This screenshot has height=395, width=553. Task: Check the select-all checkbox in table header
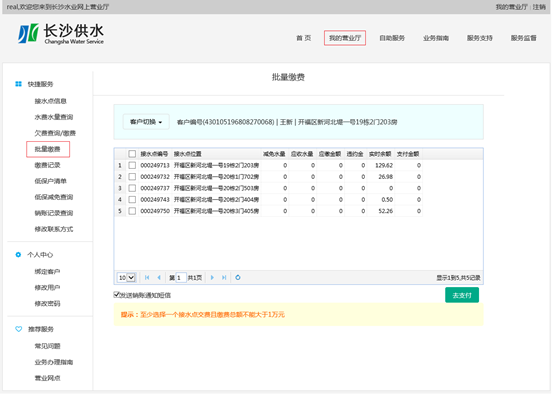[132, 154]
